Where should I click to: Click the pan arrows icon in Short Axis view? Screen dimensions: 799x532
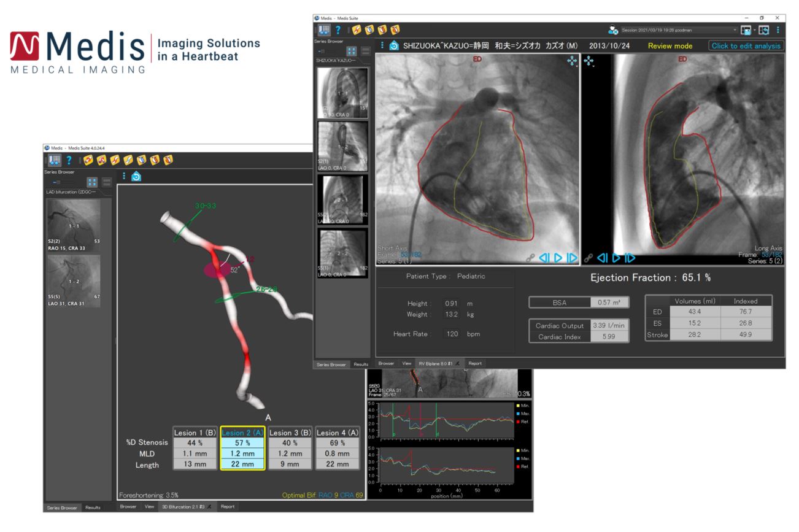(571, 61)
